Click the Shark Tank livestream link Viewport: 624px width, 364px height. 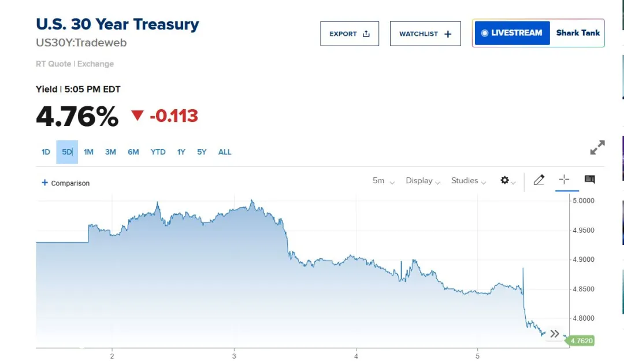coord(578,33)
